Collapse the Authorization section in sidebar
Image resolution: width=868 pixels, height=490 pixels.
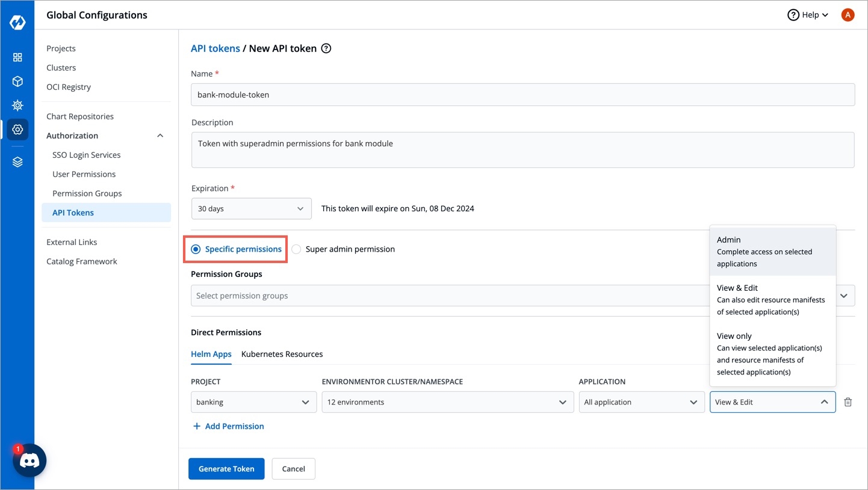point(160,136)
